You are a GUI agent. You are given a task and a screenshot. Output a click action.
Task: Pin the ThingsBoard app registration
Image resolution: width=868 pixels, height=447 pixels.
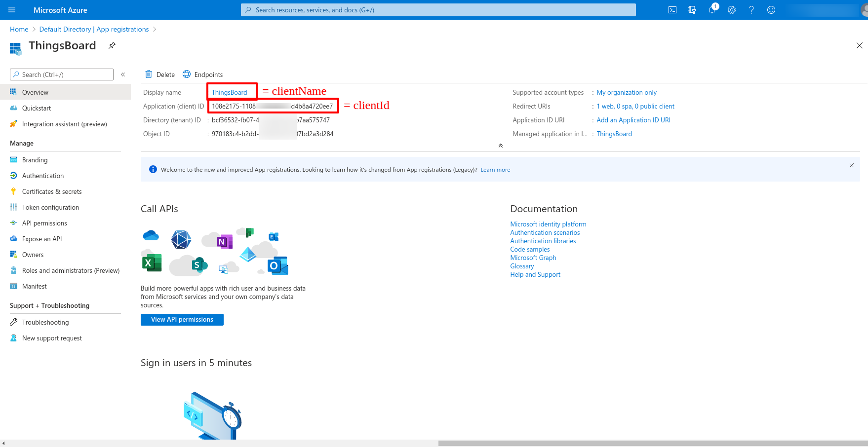click(x=112, y=45)
